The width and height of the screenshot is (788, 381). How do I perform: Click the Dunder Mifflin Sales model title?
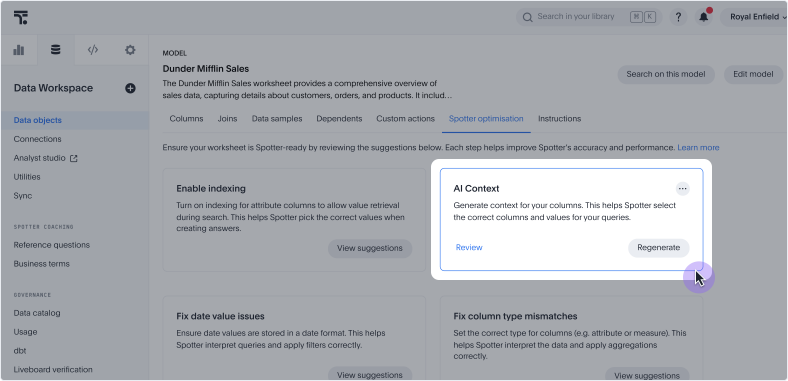click(206, 69)
